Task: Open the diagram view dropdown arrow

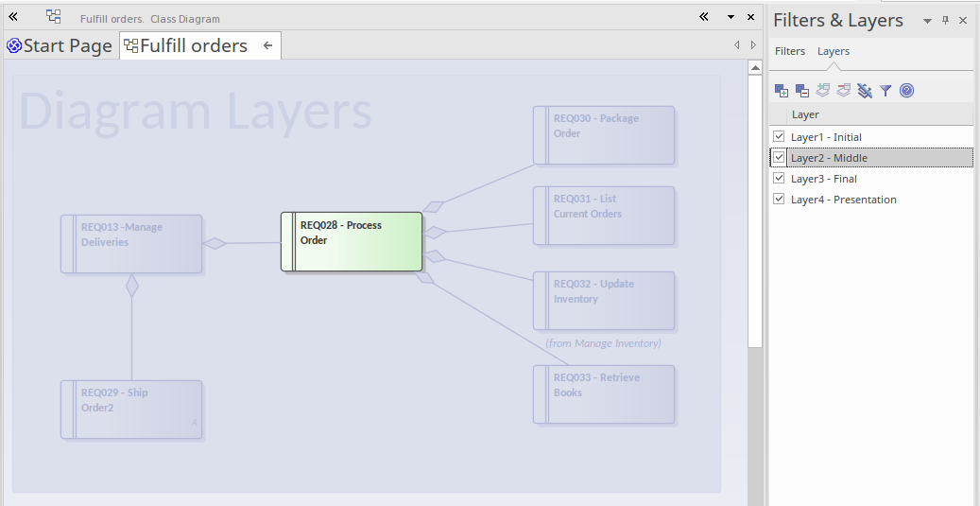Action: tap(731, 17)
